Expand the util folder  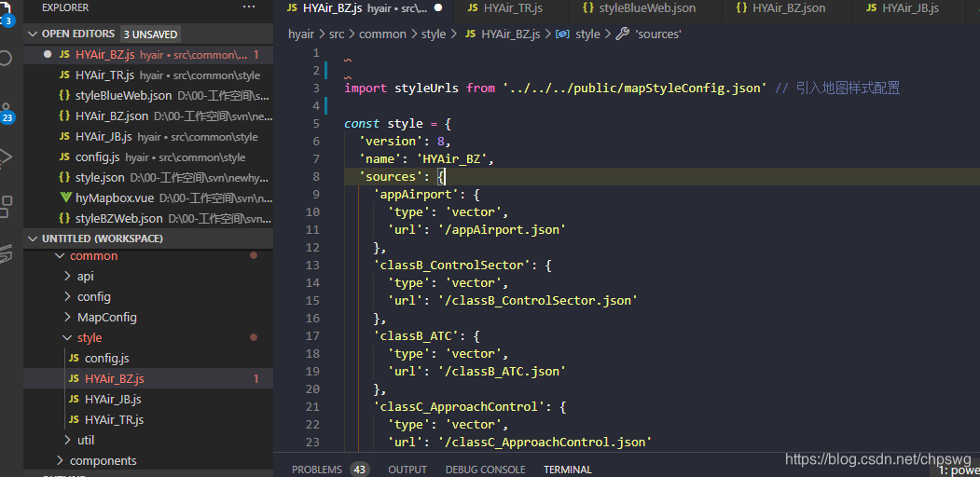click(x=67, y=440)
